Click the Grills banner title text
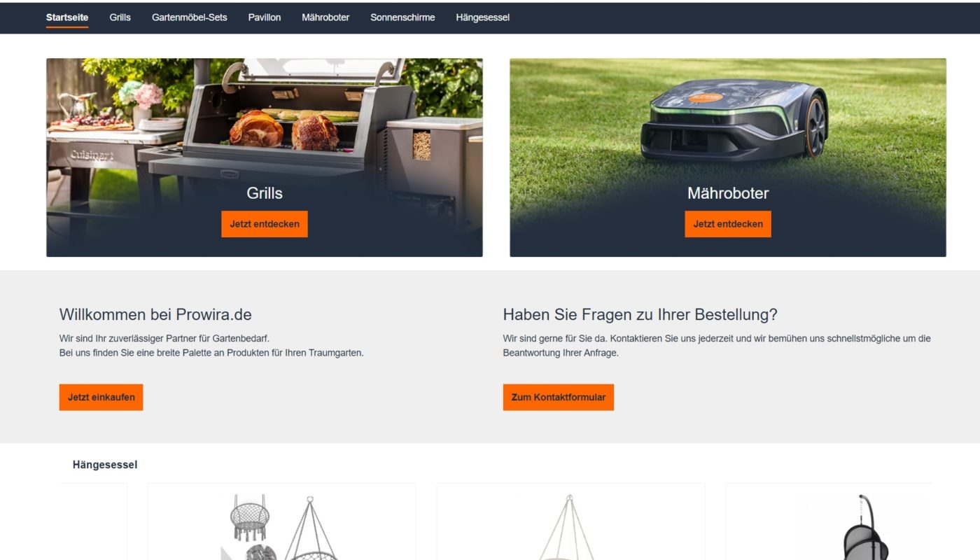This screenshot has height=560, width=980. point(265,193)
